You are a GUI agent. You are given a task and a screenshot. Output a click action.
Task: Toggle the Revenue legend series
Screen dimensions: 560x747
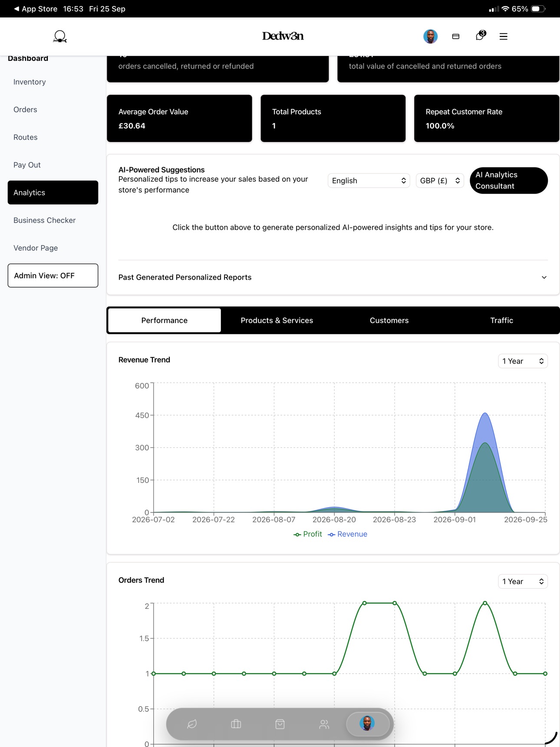[x=348, y=534]
